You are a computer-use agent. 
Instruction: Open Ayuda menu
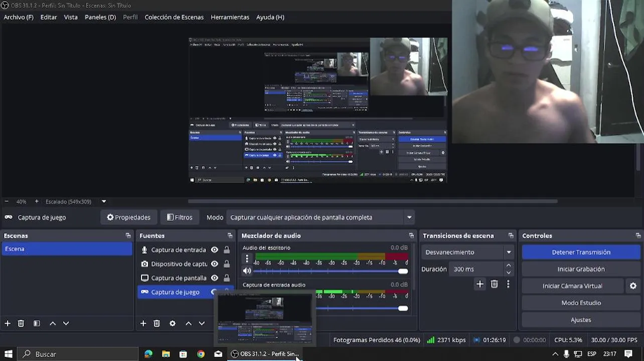(x=270, y=17)
